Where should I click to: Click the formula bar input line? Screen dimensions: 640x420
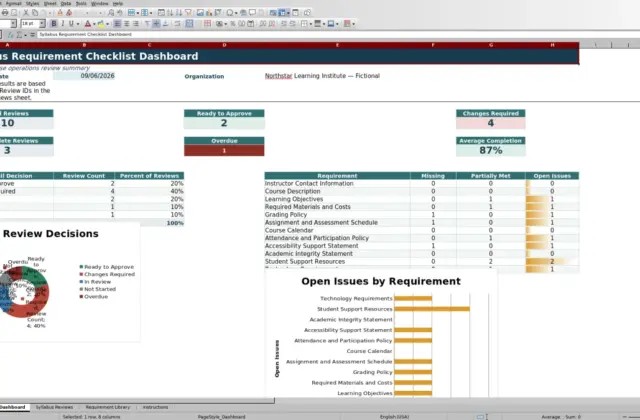click(339, 35)
